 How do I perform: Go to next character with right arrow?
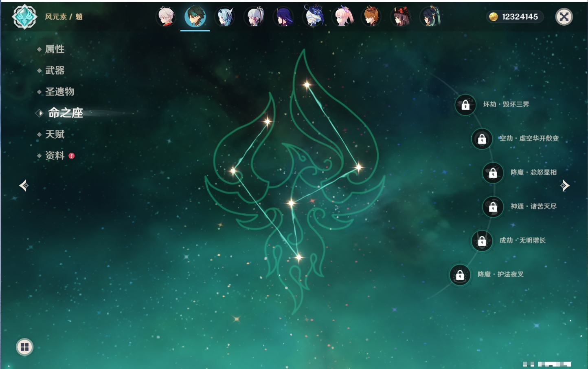(x=564, y=186)
